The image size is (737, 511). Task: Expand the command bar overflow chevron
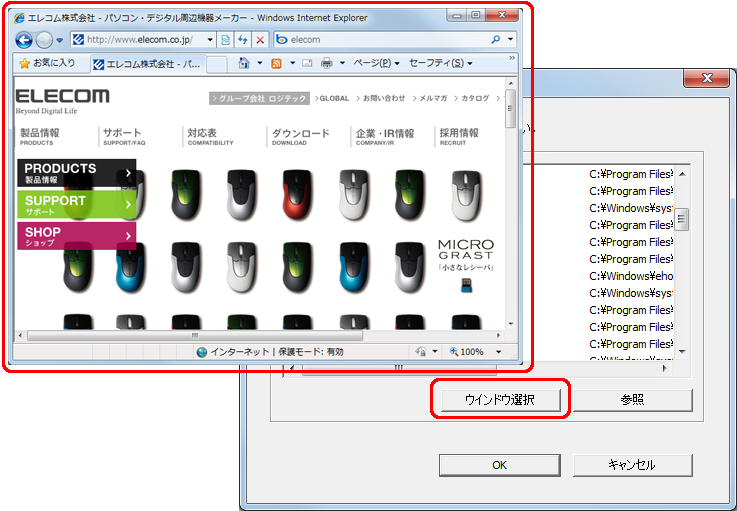(512, 58)
